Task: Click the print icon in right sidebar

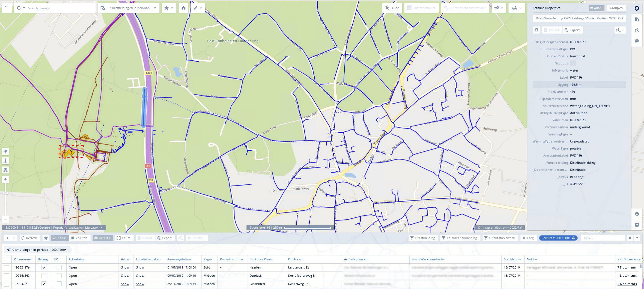Action: [x=637, y=41]
